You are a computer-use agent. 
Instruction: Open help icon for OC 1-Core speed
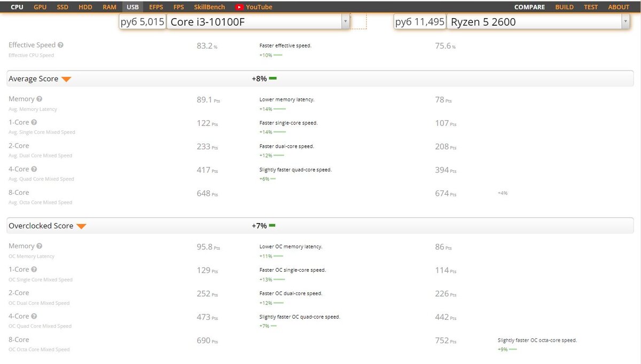pyautogui.click(x=34, y=270)
